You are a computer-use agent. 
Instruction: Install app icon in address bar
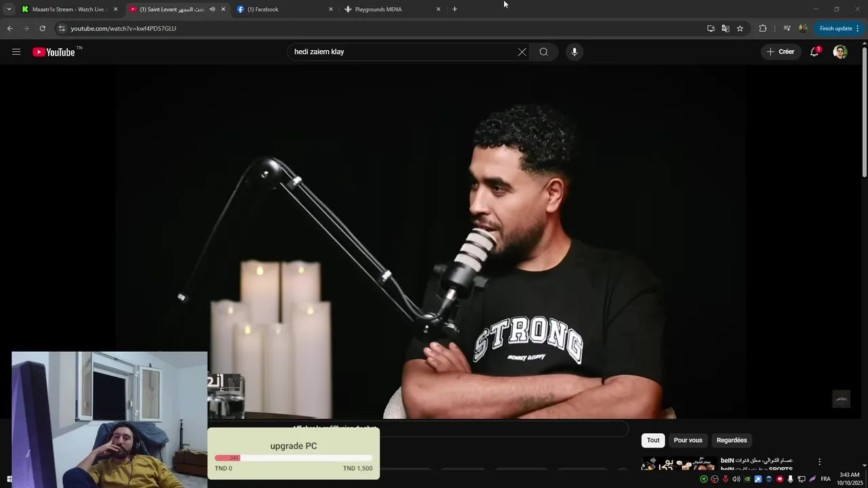(711, 28)
